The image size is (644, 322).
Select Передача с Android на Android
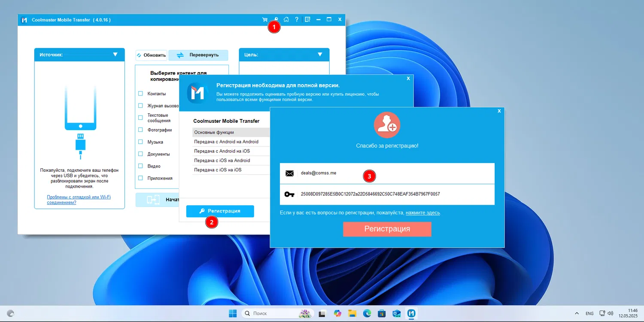(231, 142)
